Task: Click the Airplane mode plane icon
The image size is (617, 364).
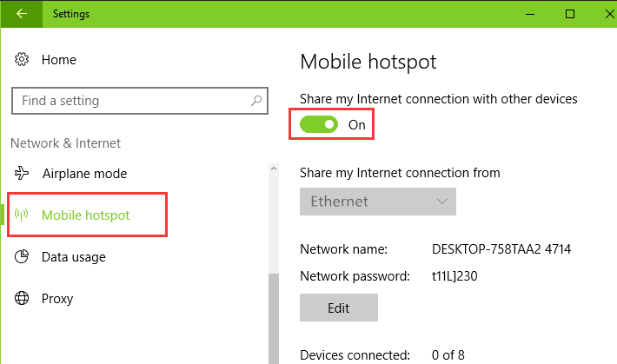Action: coord(22,173)
